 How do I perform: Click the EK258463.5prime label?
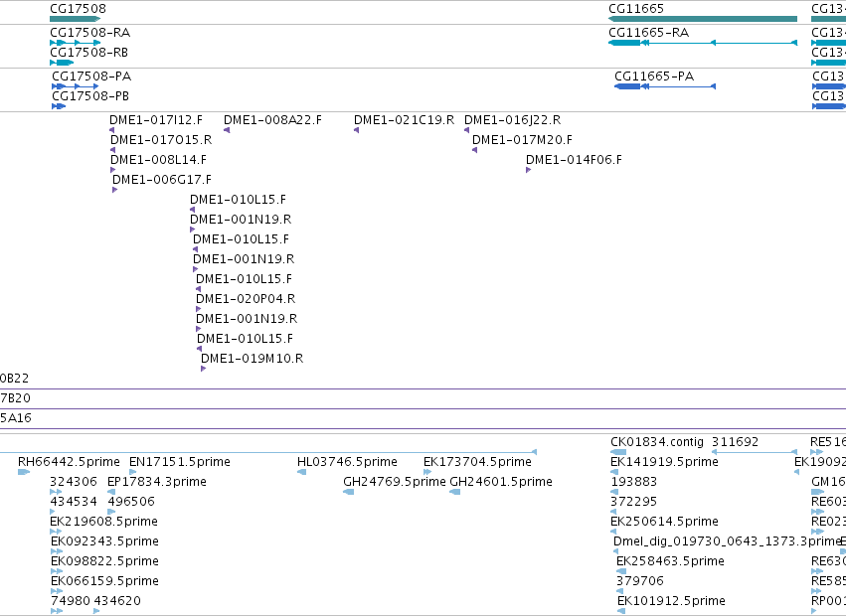pos(670,561)
